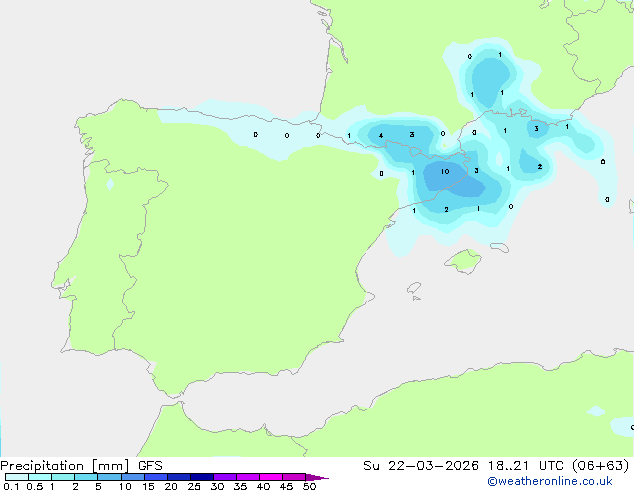
Task: Click the "4" precipitation value on map
Action: pos(381,135)
